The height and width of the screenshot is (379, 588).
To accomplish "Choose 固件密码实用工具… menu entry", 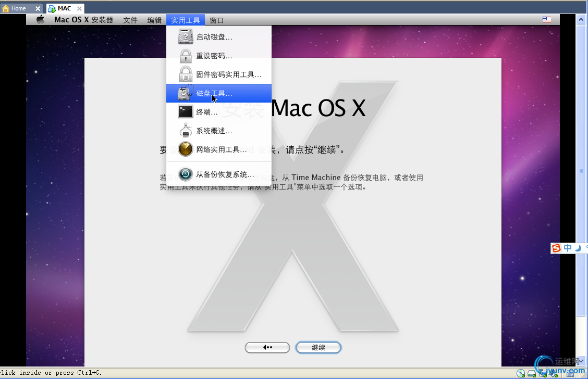I will pyautogui.click(x=219, y=74).
